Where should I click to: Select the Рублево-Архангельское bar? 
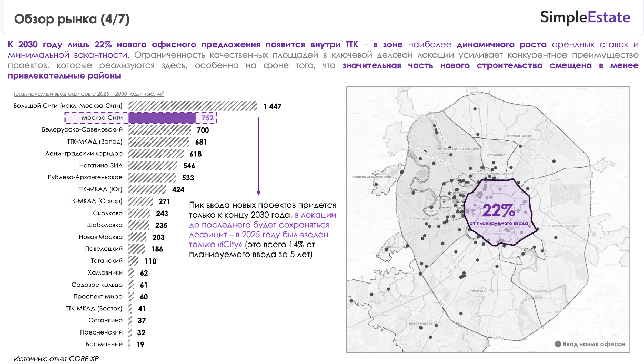click(154, 177)
